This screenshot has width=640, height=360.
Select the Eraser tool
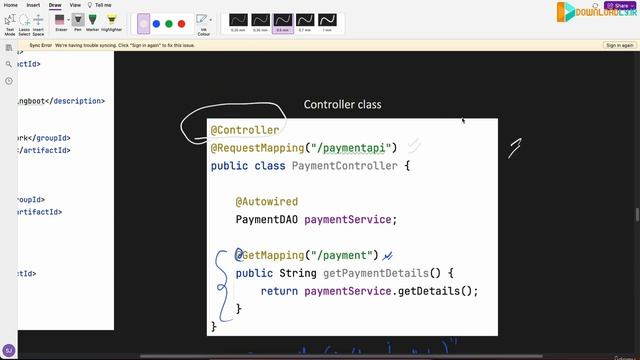click(60, 22)
